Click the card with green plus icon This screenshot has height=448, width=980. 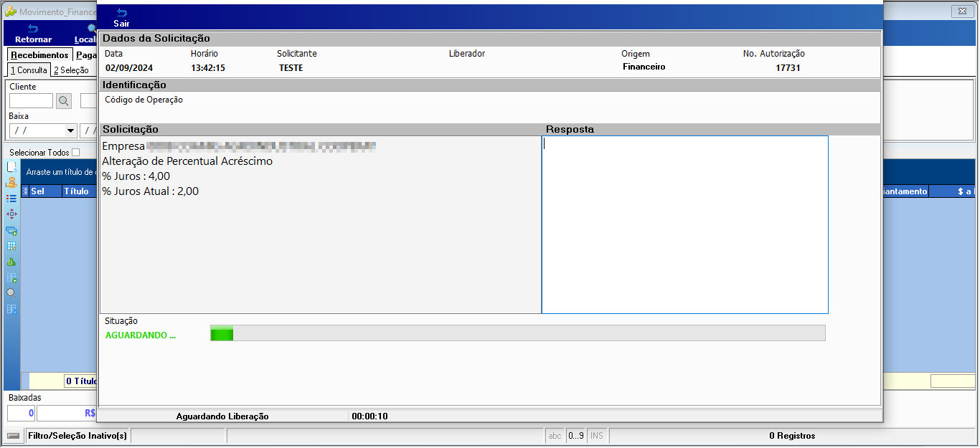click(x=11, y=230)
